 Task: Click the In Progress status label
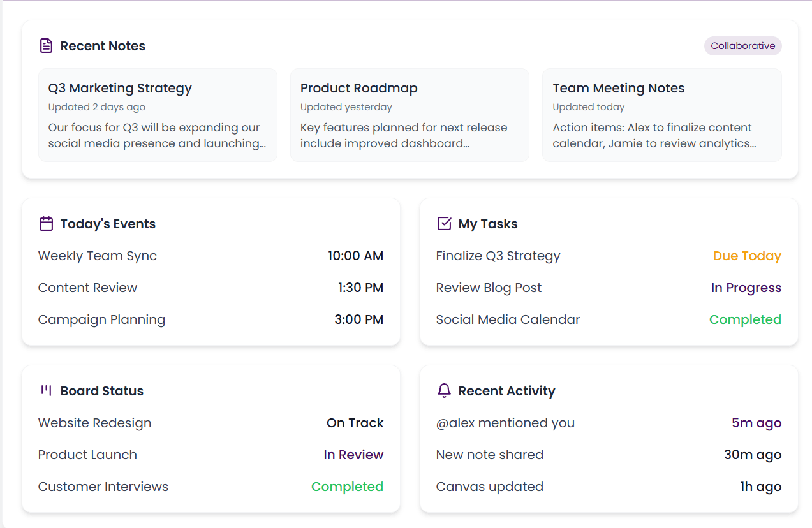pyautogui.click(x=746, y=288)
